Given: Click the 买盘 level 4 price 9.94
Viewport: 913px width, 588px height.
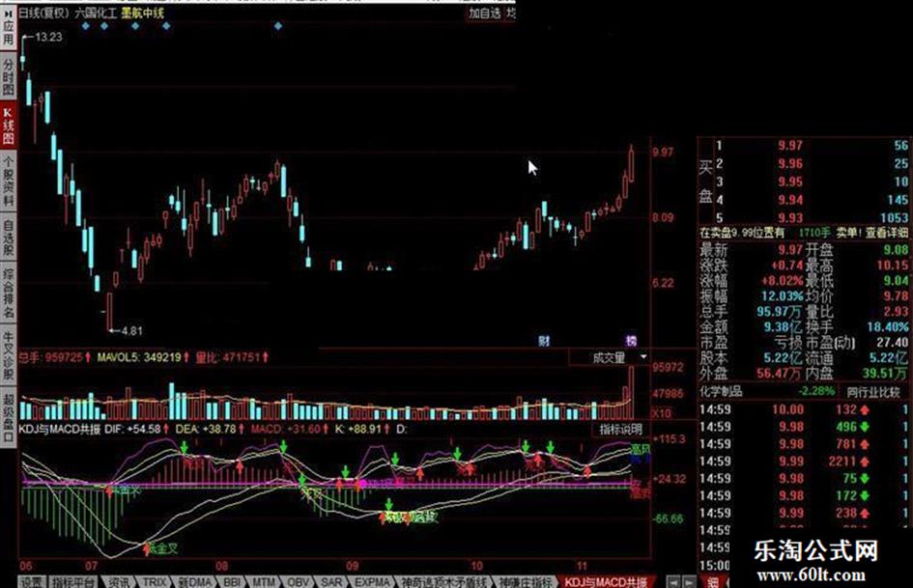Looking at the screenshot, I should point(790,200).
